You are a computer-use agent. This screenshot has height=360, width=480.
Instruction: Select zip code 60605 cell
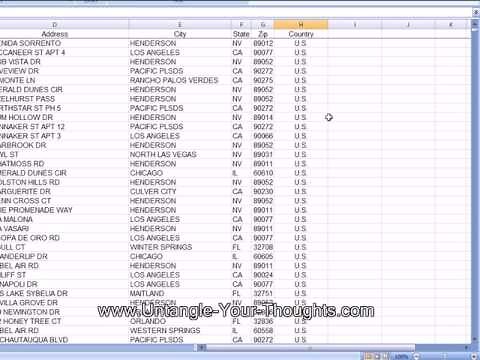coord(263,256)
